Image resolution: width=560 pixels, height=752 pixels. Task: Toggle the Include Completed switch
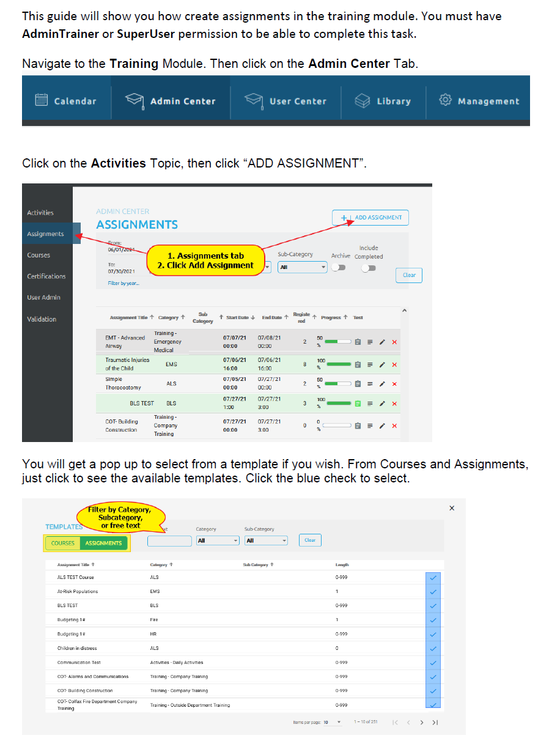point(368,268)
